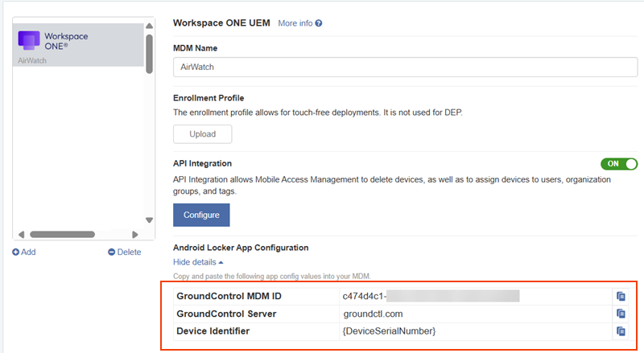Click the list scroll down arrow
Viewport: 644px width, 353px height.
tap(149, 220)
